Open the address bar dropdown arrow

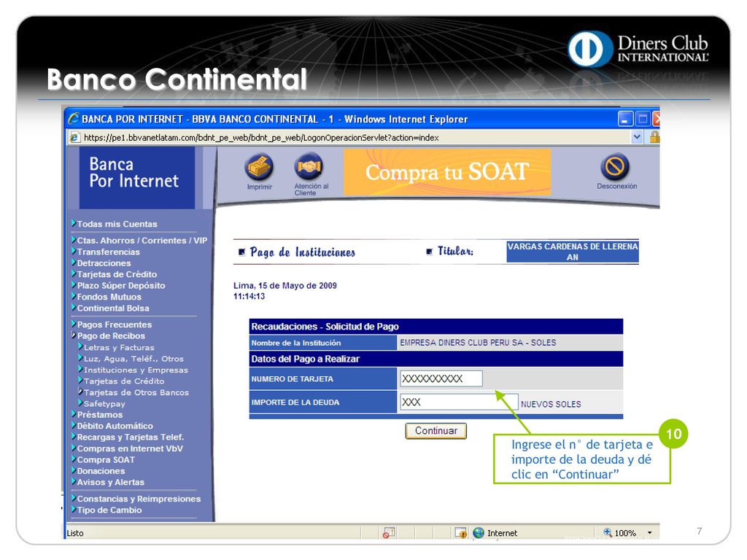(x=637, y=137)
